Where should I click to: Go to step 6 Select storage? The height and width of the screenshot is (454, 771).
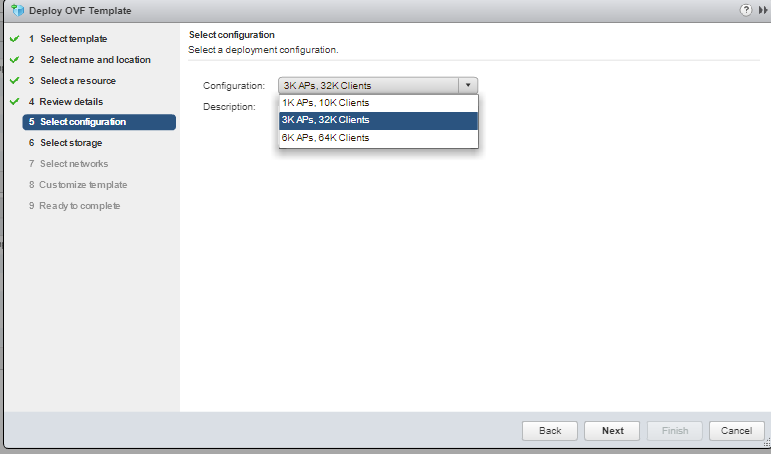(x=65, y=143)
